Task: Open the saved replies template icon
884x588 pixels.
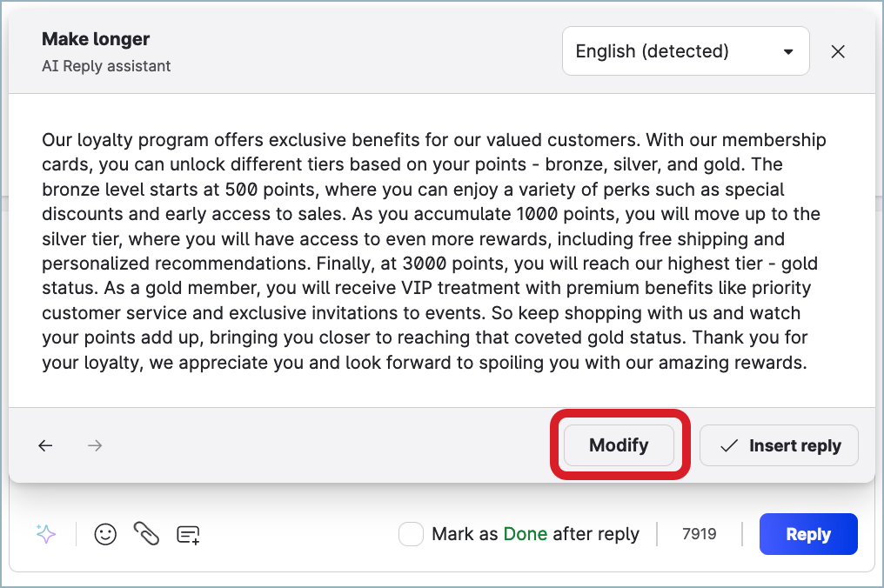Action: coord(188,534)
